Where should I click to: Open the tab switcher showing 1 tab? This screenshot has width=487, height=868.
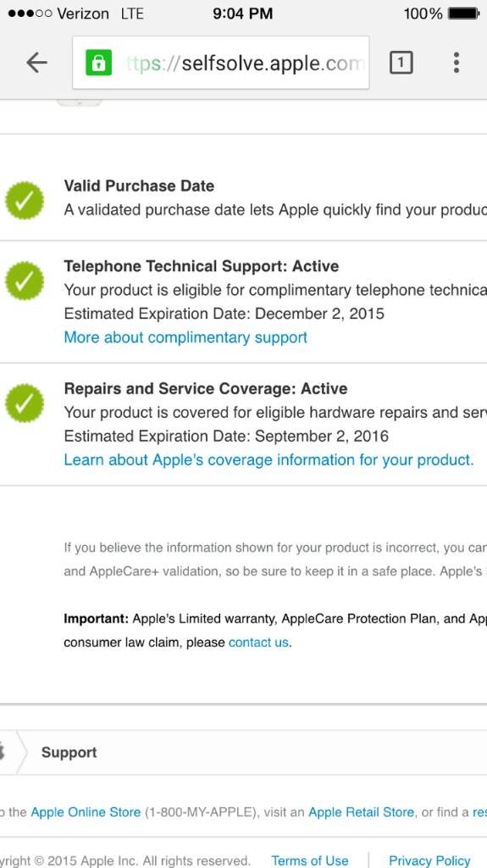tap(401, 63)
